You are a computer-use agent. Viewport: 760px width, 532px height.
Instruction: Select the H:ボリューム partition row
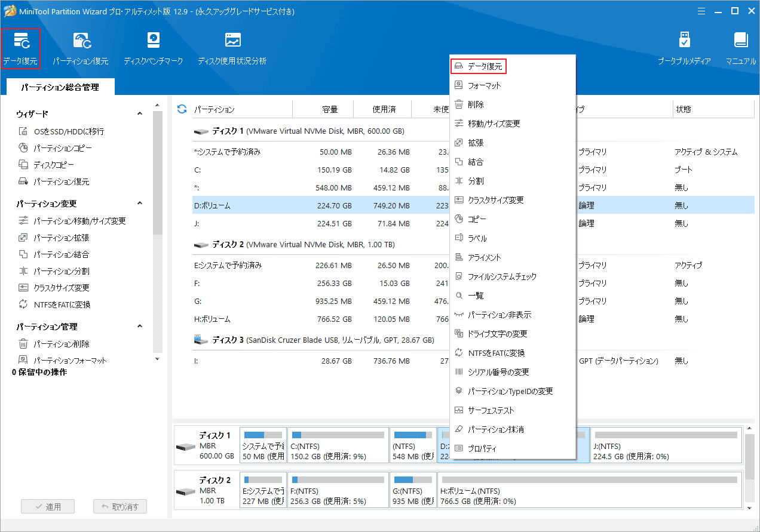tap(473, 319)
